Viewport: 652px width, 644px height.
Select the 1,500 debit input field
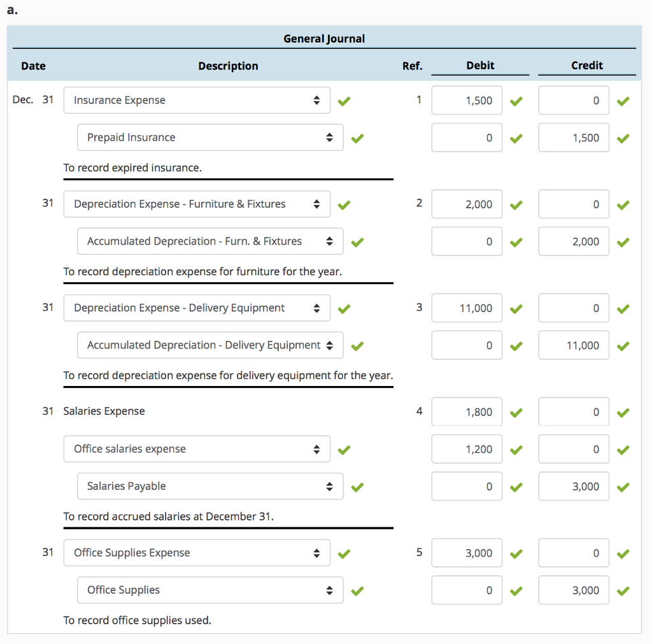pos(466,100)
